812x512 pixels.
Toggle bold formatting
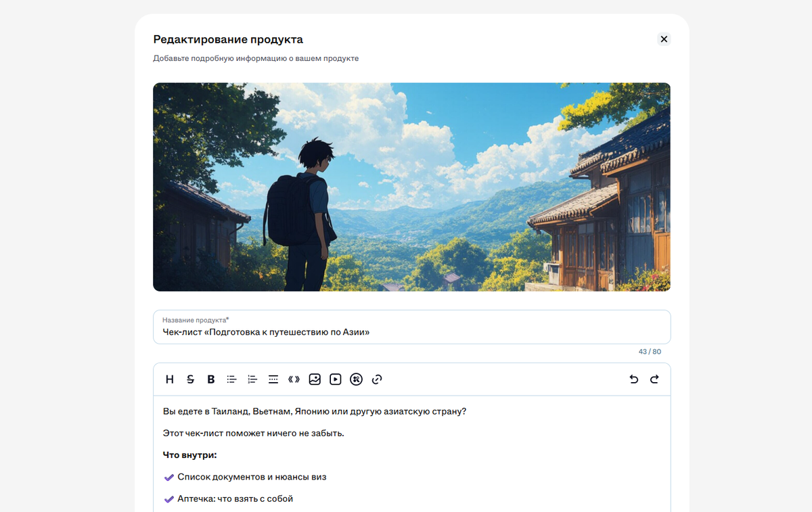(211, 379)
